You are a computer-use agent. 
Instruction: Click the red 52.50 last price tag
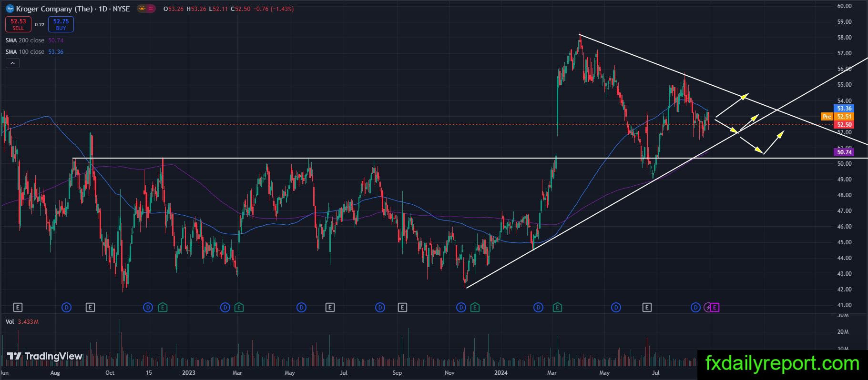pos(844,125)
